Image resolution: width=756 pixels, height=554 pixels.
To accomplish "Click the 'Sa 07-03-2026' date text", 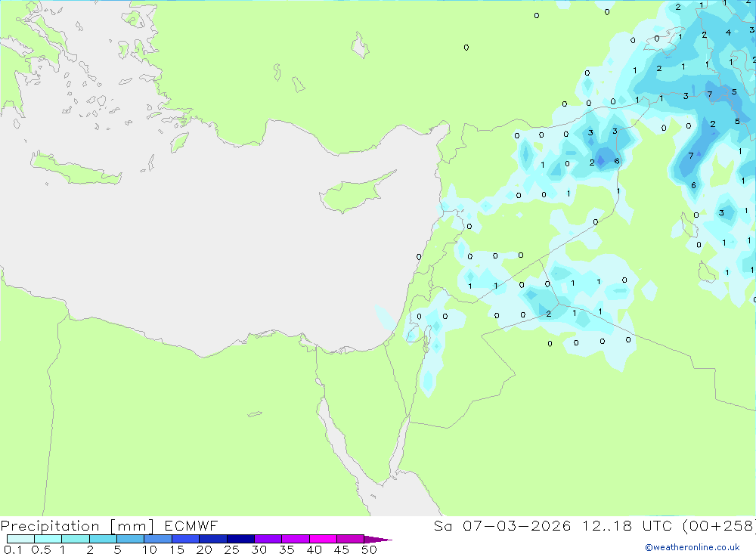I will click(x=503, y=526).
